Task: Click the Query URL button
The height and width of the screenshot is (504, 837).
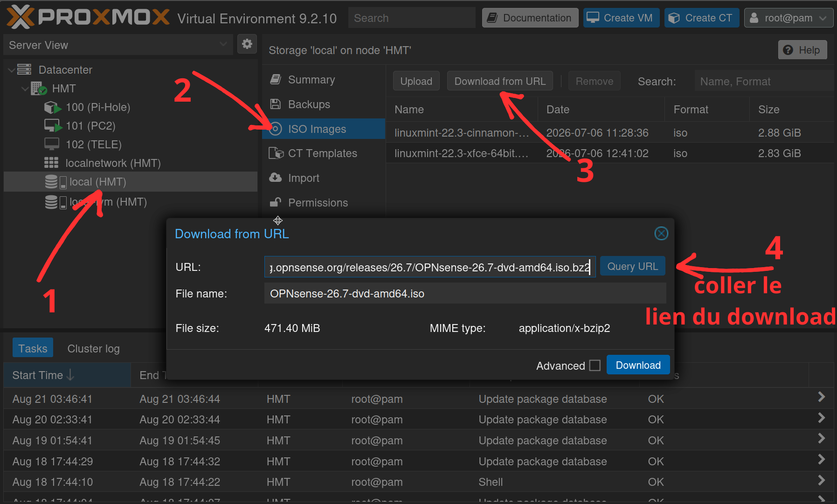Action: coord(632,266)
